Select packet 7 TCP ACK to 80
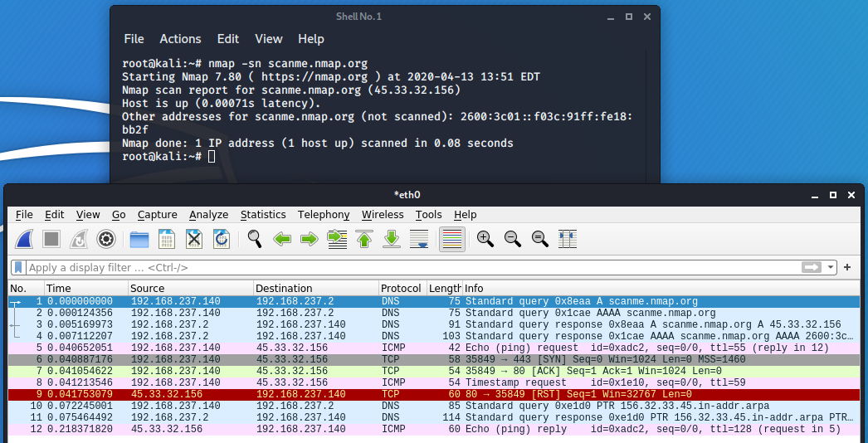The width and height of the screenshot is (868, 443). 435,371
